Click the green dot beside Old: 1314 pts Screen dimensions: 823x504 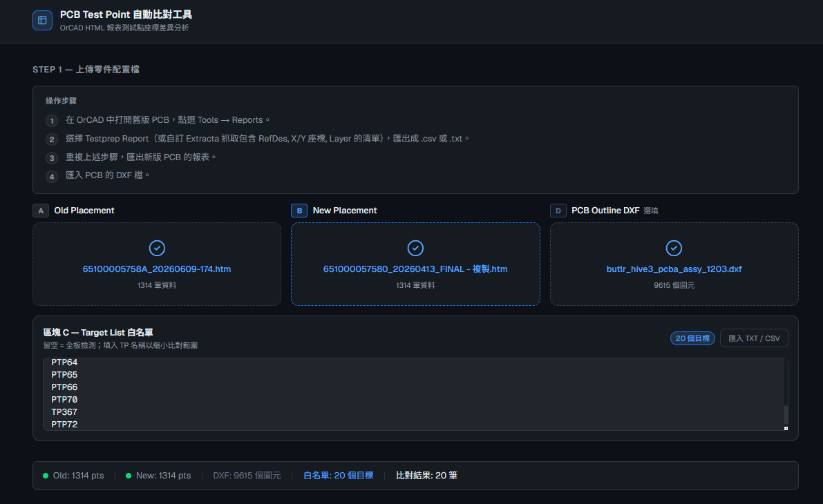[x=46, y=476]
